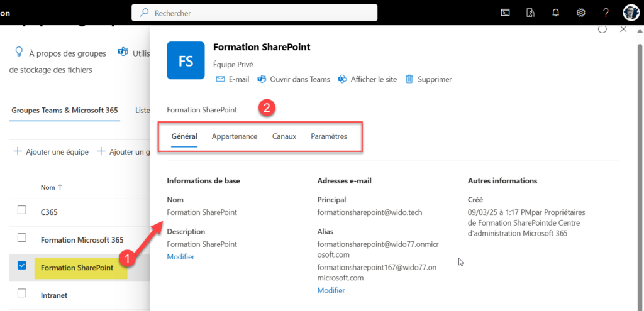Click the formationsharepoint@wido.tech primary address
The height and width of the screenshot is (311, 644).
(x=370, y=212)
